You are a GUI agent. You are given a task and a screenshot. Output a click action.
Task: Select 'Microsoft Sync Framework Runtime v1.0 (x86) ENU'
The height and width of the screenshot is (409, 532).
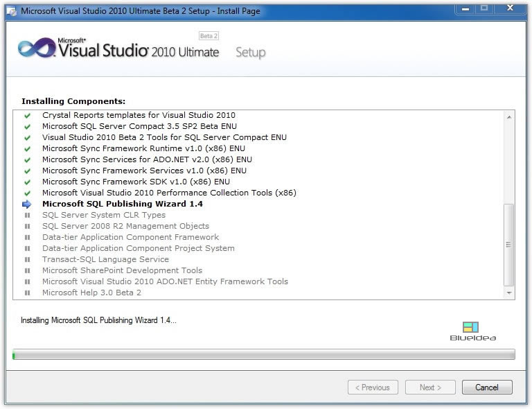coord(143,148)
